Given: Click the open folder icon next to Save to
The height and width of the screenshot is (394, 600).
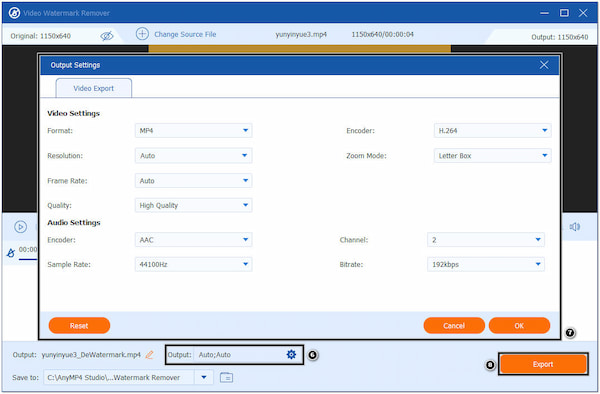Looking at the screenshot, I should 227,377.
